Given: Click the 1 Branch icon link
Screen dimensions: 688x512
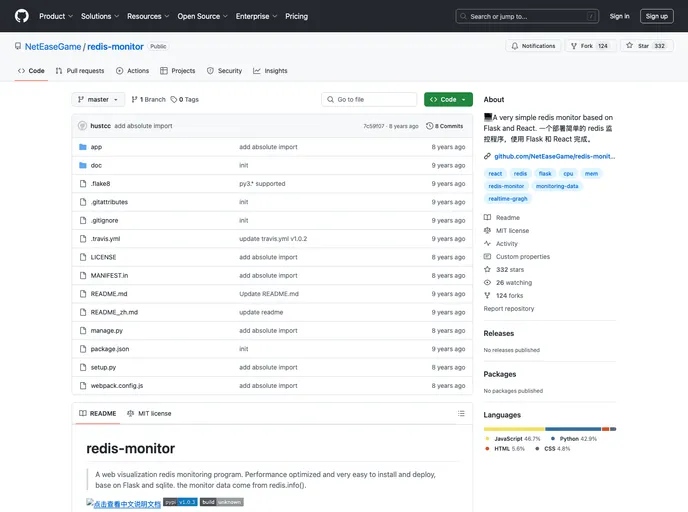Looking at the screenshot, I should tap(135, 100).
